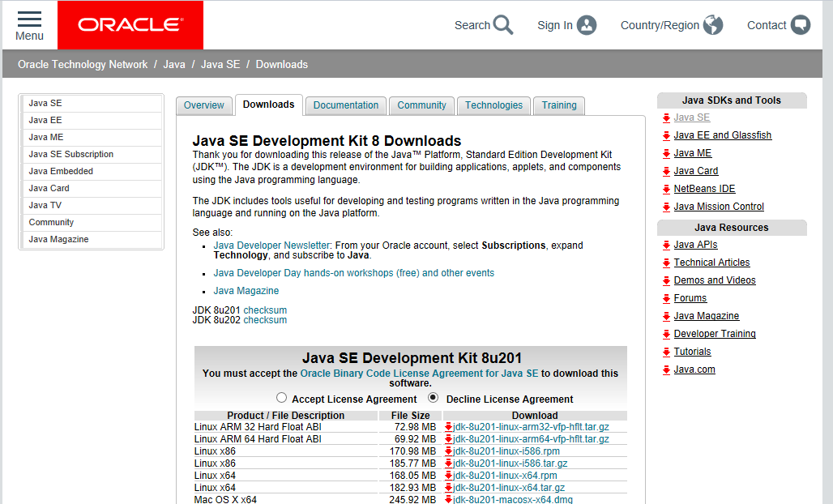833x504 pixels.
Task: Open Java ME in left sidebar
Action: (92, 137)
